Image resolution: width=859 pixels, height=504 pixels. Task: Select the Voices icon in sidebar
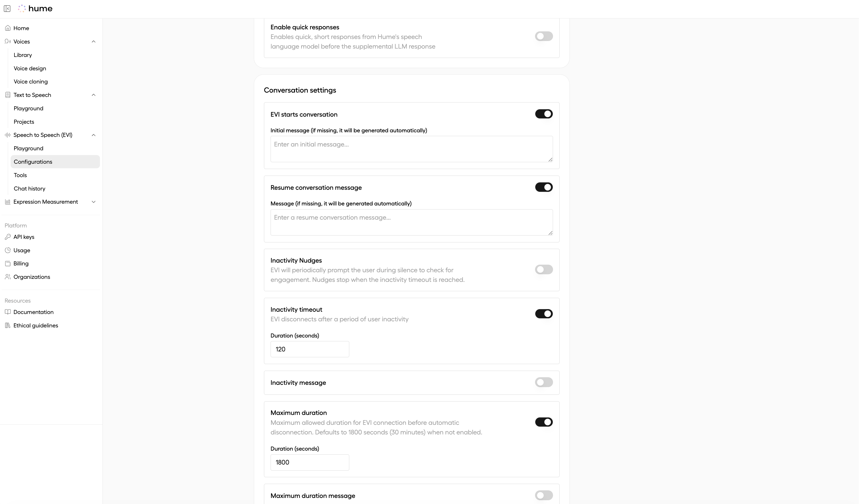(8, 41)
